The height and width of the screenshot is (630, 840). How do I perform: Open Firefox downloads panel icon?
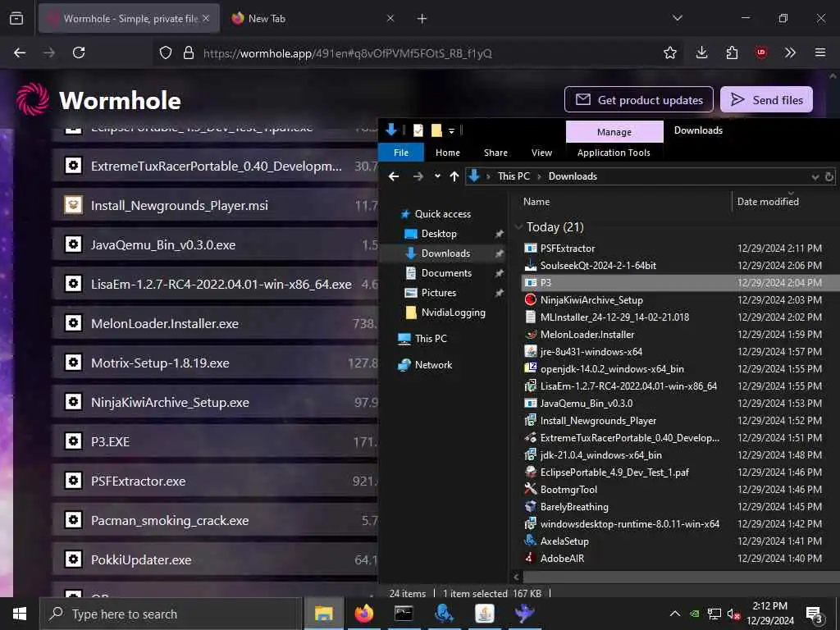(x=701, y=52)
